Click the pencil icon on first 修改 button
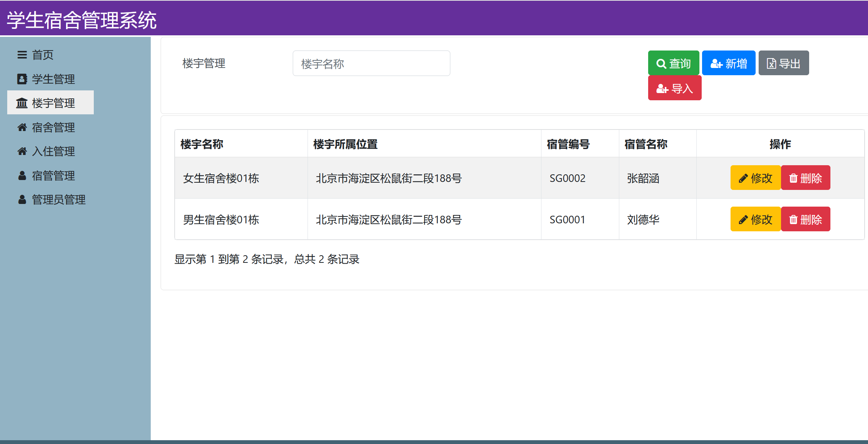868x444 pixels. [x=743, y=177]
